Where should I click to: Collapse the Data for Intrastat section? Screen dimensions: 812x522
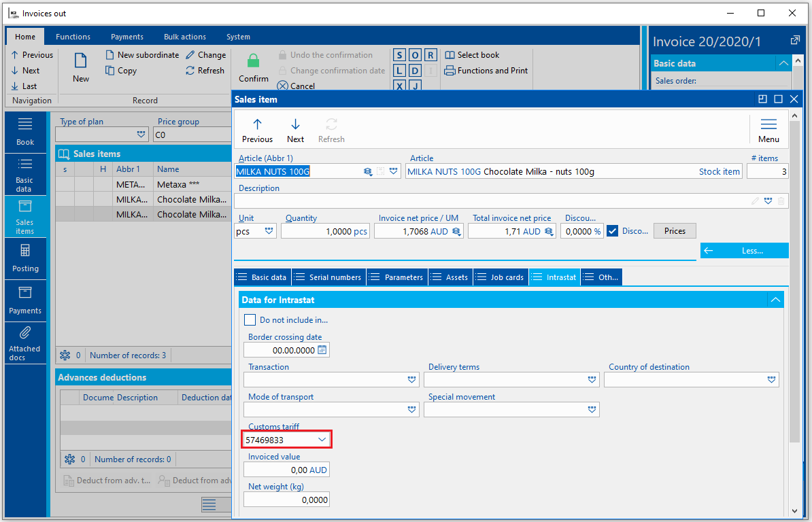tap(775, 300)
